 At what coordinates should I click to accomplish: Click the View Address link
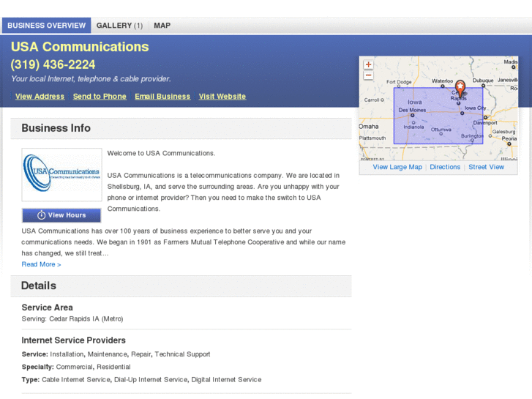coord(40,97)
